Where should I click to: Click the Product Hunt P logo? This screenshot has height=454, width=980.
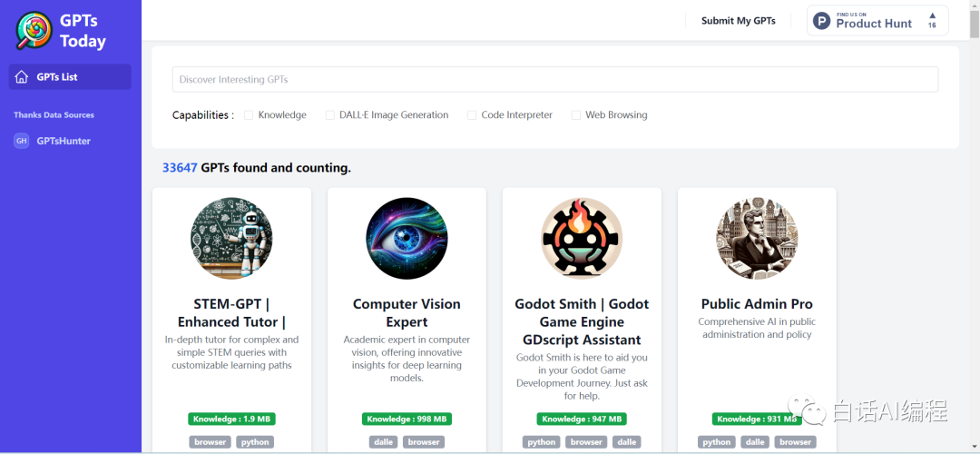(821, 21)
